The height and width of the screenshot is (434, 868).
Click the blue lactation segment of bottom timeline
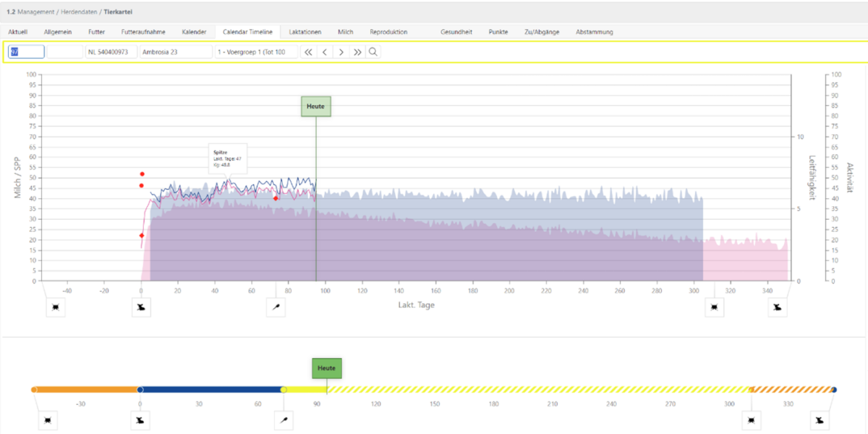(x=210, y=390)
